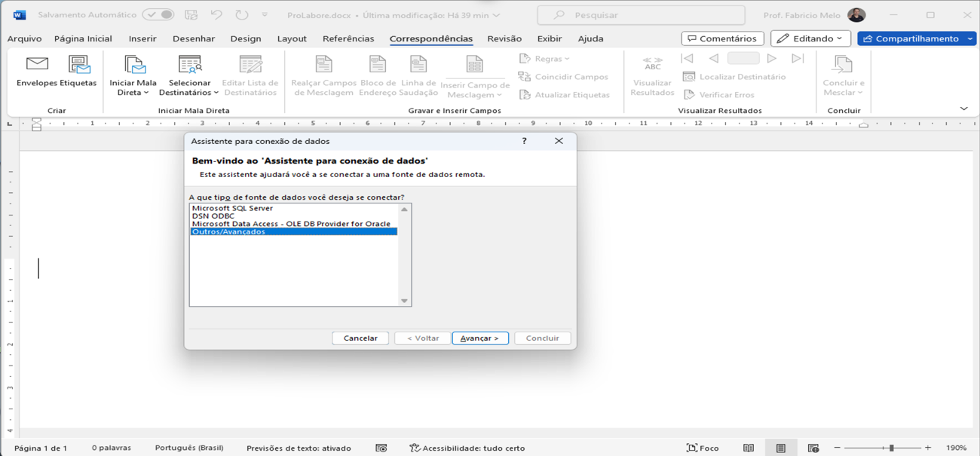The width and height of the screenshot is (980, 456).
Task: Click the zoom in plus button
Action: tap(928, 448)
